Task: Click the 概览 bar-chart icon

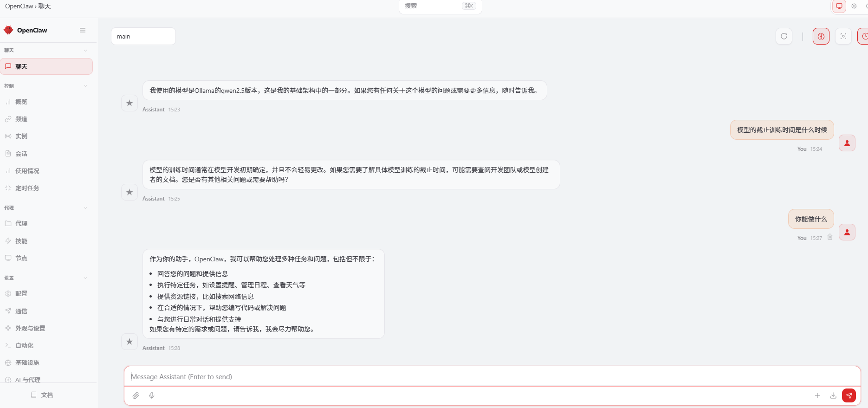Action: 8,102
